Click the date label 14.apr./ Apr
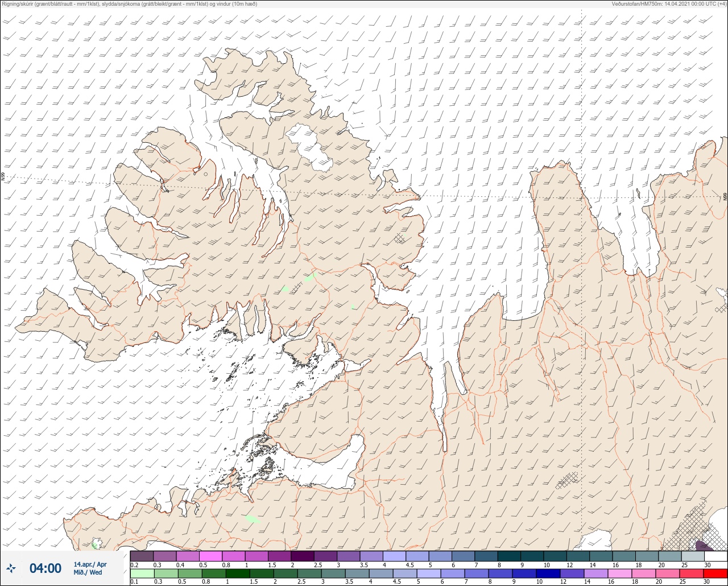 pyautogui.click(x=90, y=564)
